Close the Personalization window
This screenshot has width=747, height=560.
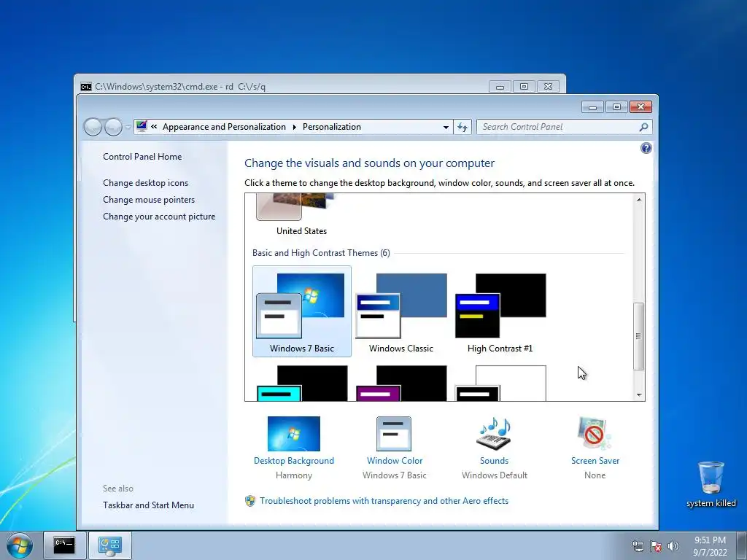(x=640, y=107)
